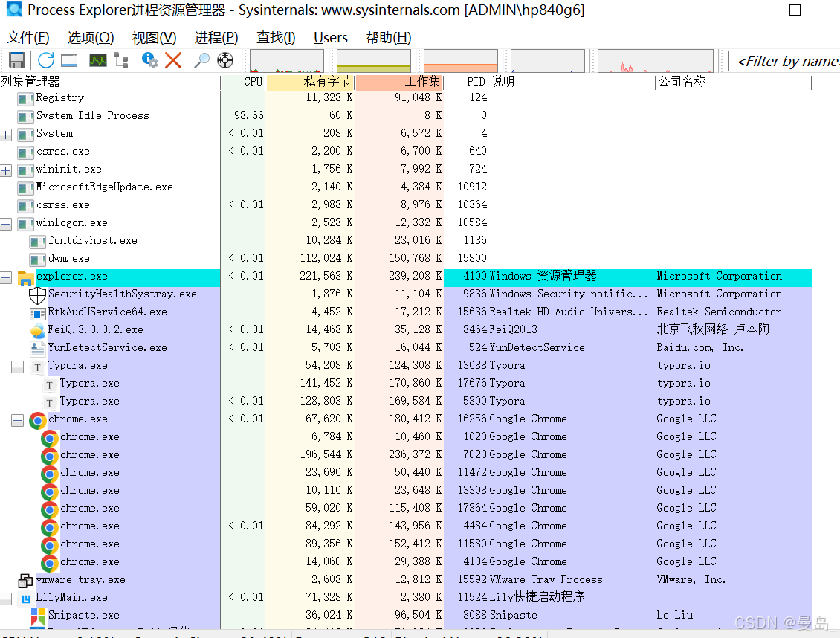Click the Save floppy disk toolbar icon

click(x=17, y=60)
